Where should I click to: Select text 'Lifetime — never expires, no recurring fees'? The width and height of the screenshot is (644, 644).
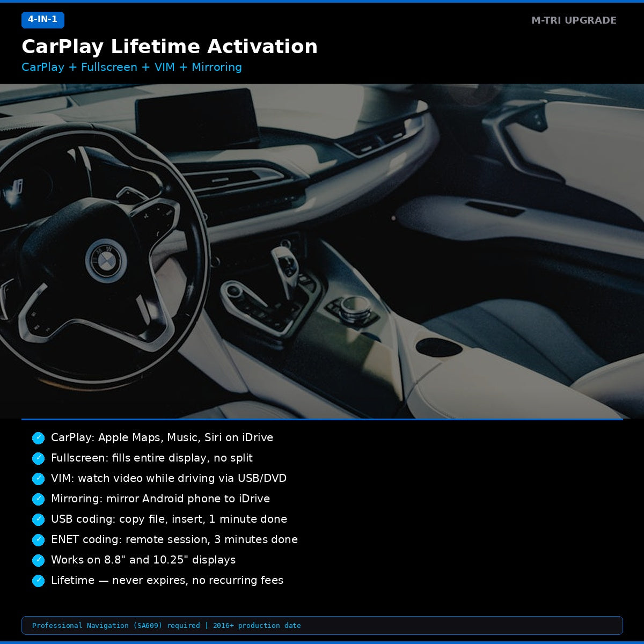click(x=167, y=580)
